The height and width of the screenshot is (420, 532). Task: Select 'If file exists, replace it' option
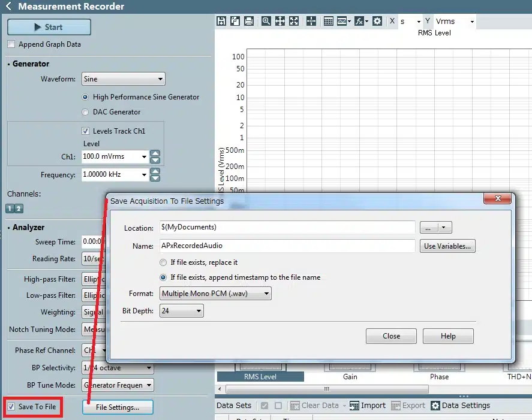(163, 262)
